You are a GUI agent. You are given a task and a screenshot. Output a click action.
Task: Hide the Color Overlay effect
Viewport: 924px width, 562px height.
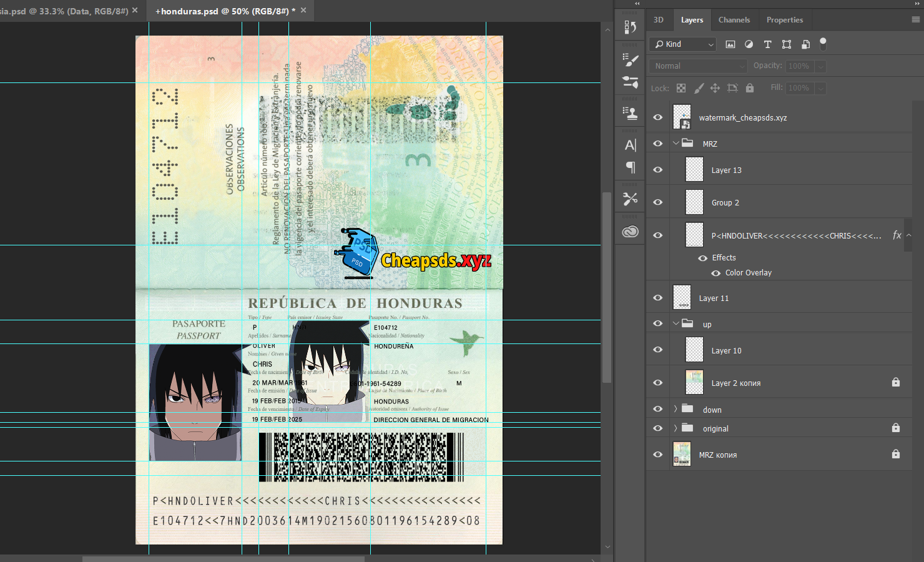[715, 273]
